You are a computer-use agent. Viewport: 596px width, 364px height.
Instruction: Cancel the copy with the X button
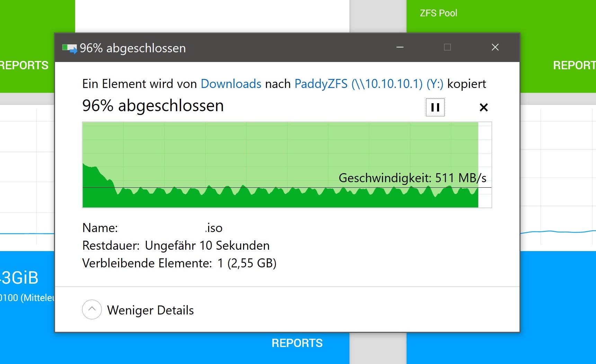coord(483,107)
